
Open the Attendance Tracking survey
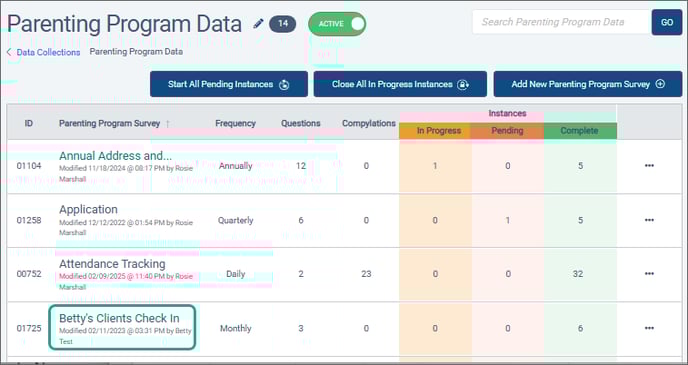point(112,264)
